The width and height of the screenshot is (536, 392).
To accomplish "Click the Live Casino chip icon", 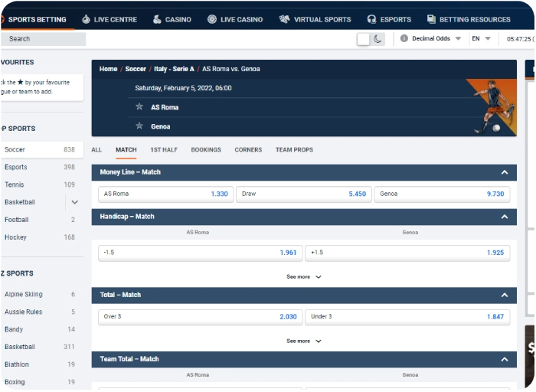I will click(x=212, y=19).
